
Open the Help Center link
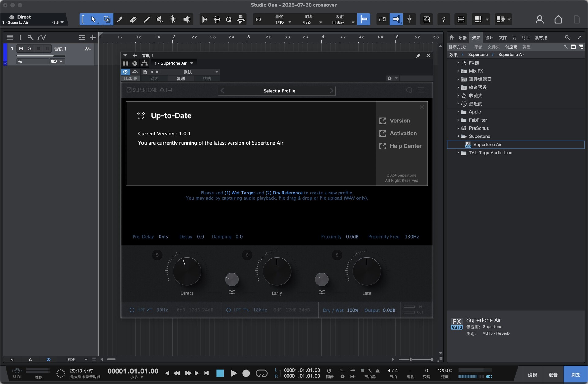(x=401, y=146)
